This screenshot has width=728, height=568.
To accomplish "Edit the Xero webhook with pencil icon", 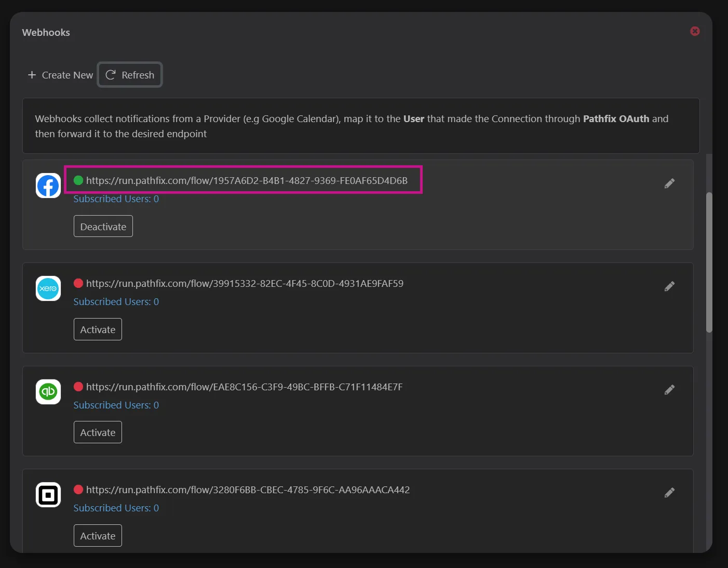I will (669, 286).
